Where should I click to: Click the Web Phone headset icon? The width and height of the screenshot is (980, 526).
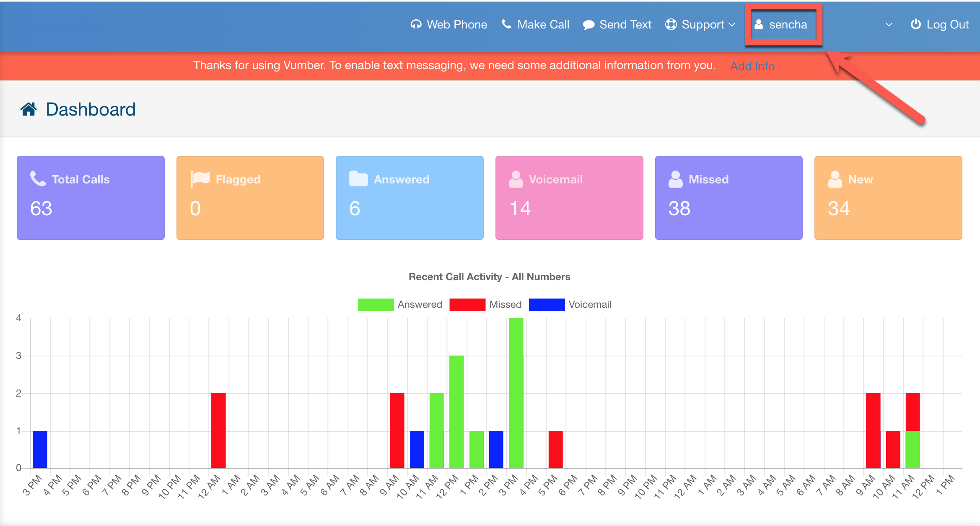pyautogui.click(x=416, y=24)
